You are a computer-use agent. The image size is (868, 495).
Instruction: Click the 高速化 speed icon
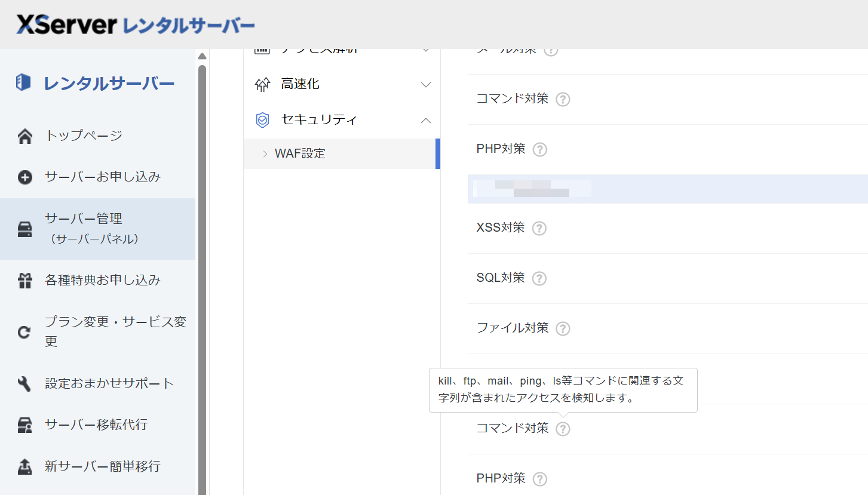(262, 85)
